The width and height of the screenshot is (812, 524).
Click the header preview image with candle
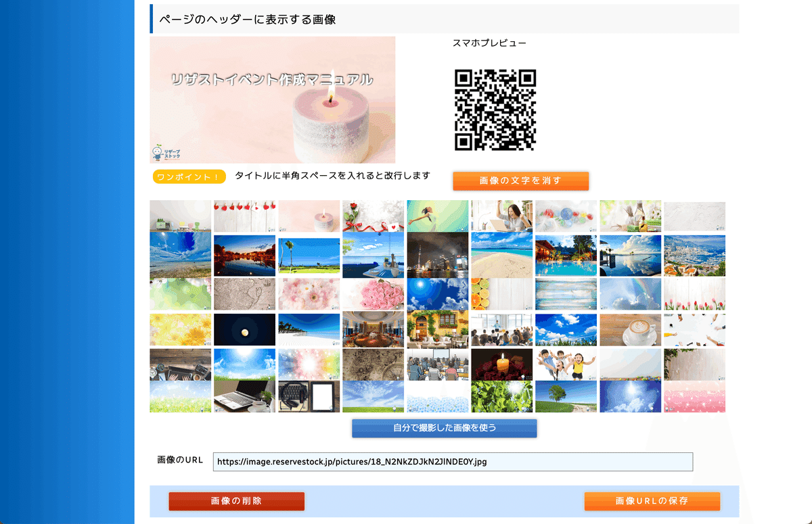coord(272,100)
